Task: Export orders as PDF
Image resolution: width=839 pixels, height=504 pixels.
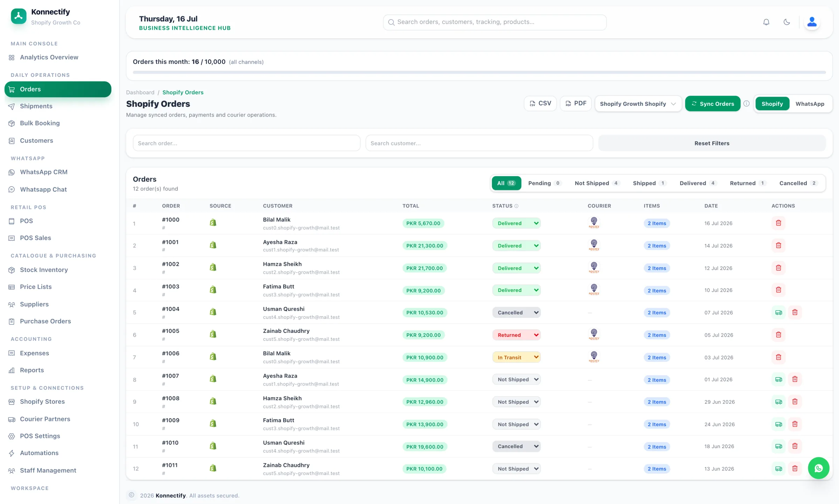Action: pos(575,103)
